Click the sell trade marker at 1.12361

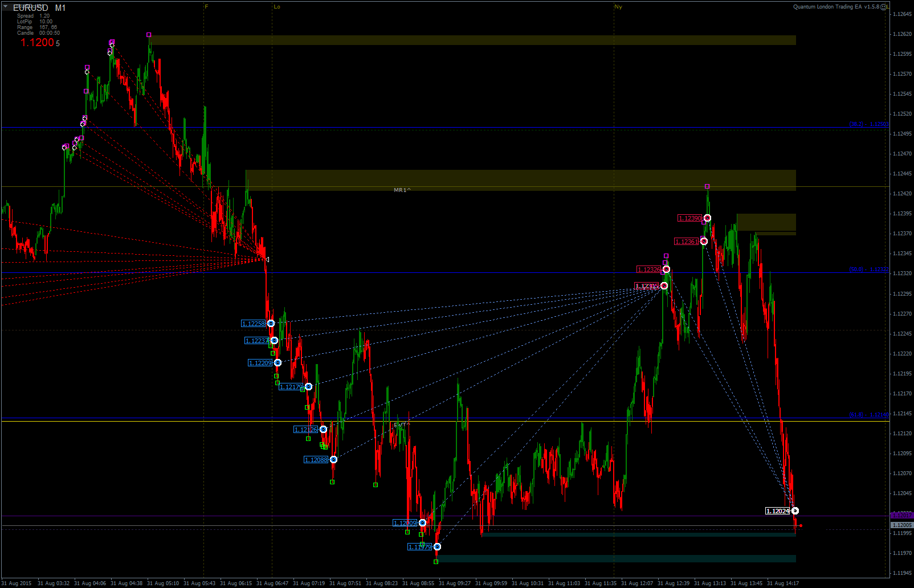coord(704,242)
